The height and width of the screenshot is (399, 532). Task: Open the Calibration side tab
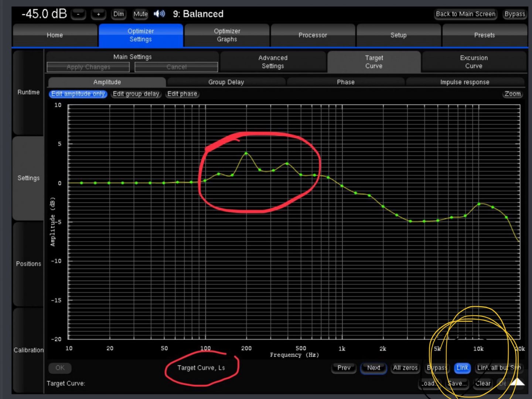28,350
